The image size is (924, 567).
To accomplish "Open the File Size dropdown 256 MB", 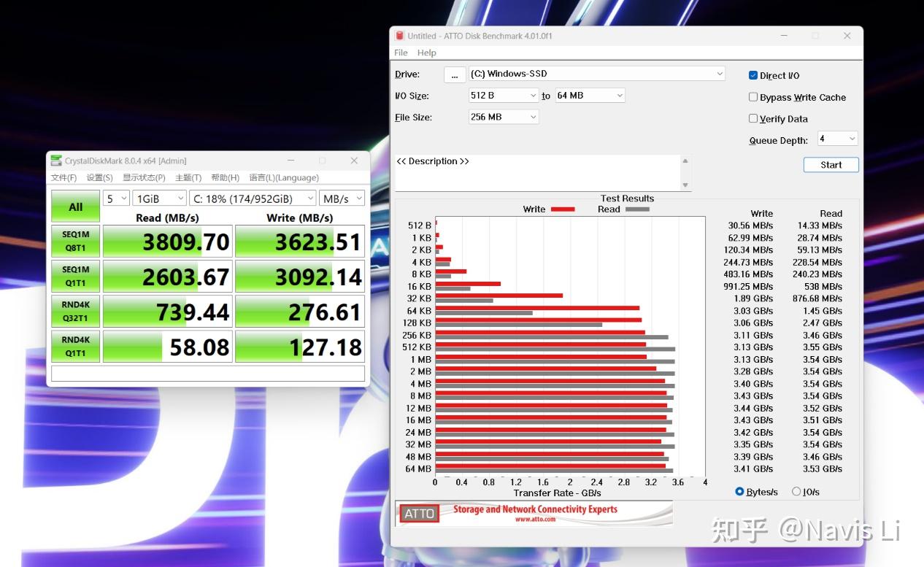I will (504, 117).
